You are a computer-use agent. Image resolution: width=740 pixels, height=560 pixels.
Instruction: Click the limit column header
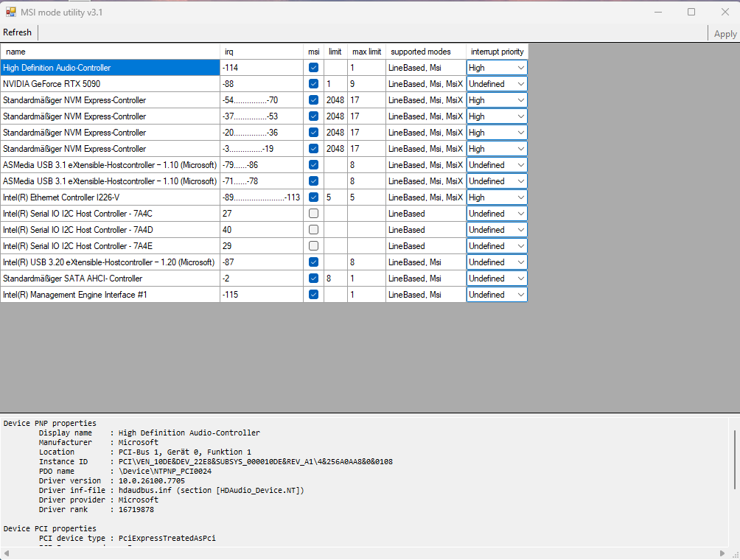(335, 52)
